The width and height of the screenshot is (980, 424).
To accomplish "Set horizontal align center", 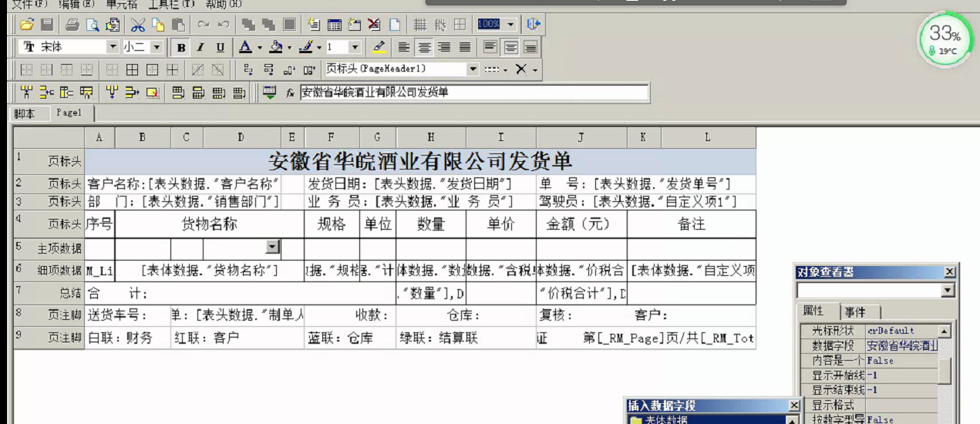I will click(424, 47).
